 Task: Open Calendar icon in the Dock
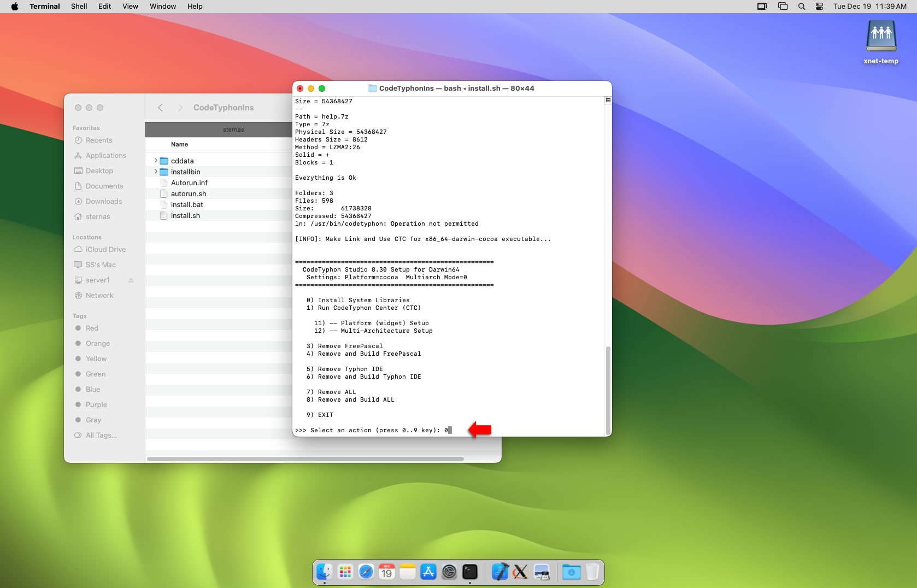[387, 572]
